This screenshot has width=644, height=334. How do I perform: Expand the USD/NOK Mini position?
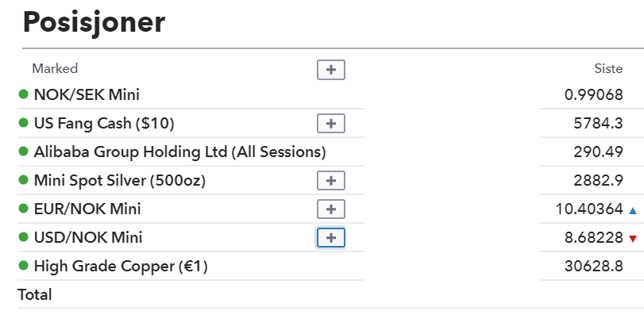(331, 238)
